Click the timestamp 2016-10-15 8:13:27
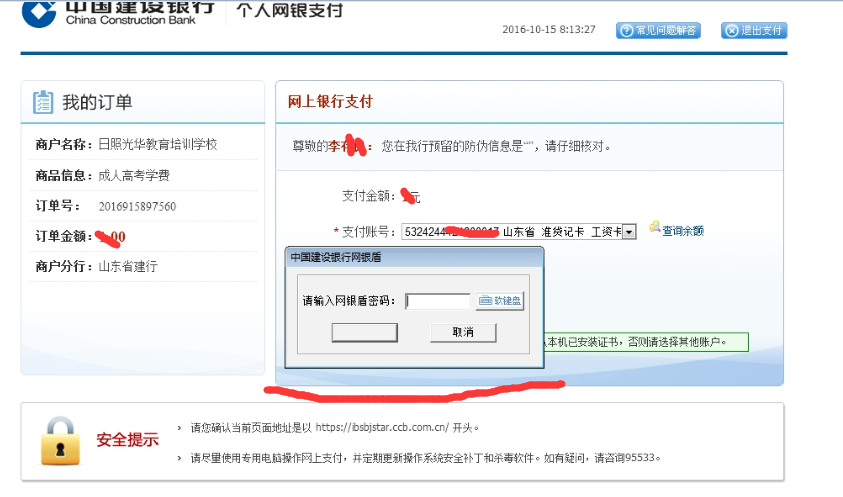The width and height of the screenshot is (843, 497). coord(549,30)
